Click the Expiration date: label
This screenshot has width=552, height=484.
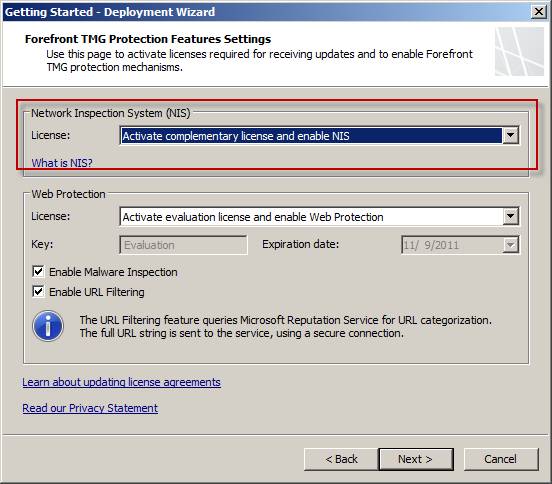pyautogui.click(x=300, y=244)
